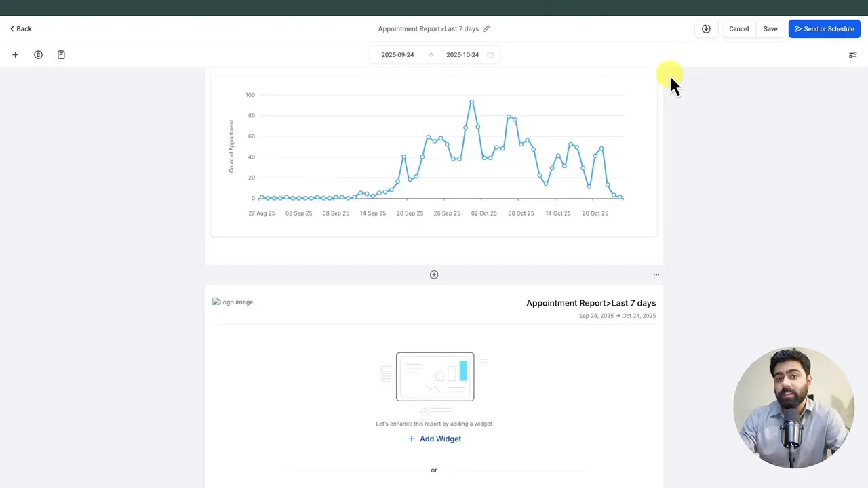Click the '20 Sep 25' x-axis label
Viewport: 868px width, 488px height.
[410, 213]
